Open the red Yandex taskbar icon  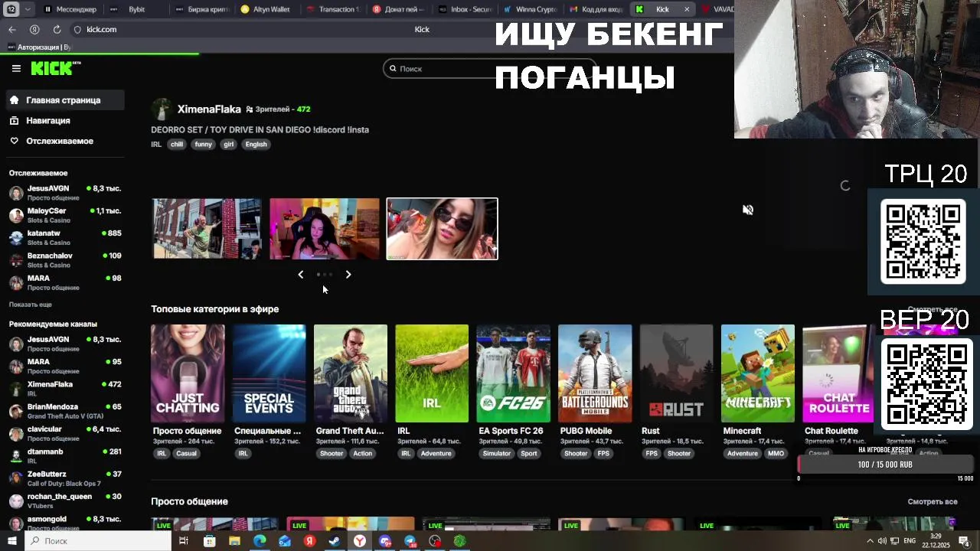pos(309,541)
